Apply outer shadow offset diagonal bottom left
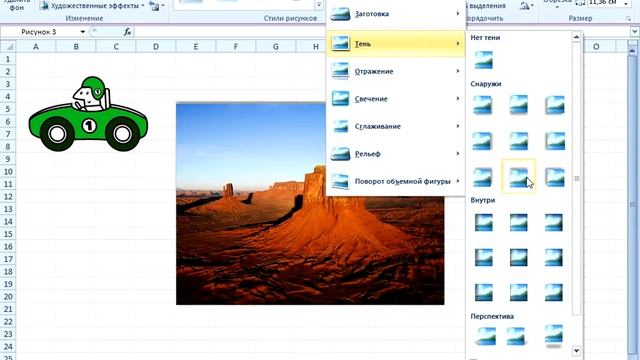 point(555,104)
